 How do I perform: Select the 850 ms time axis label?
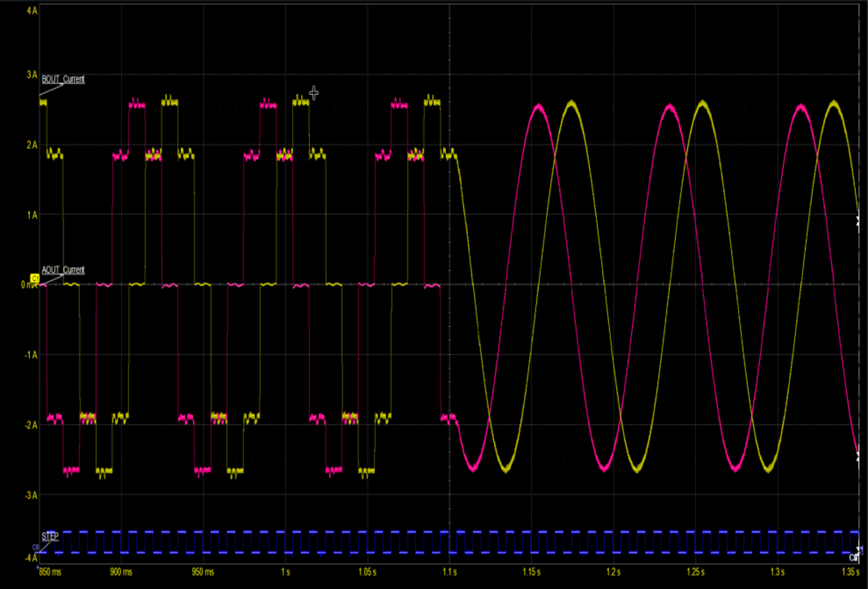(x=50, y=572)
